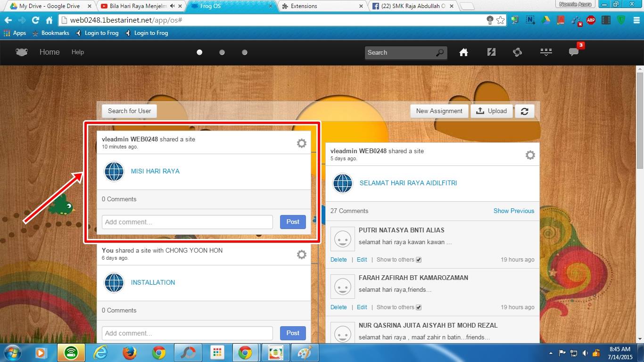Click PUTRI NATASYA BNTI ALIAS's avatar
The height and width of the screenshot is (362, 644).
(343, 239)
